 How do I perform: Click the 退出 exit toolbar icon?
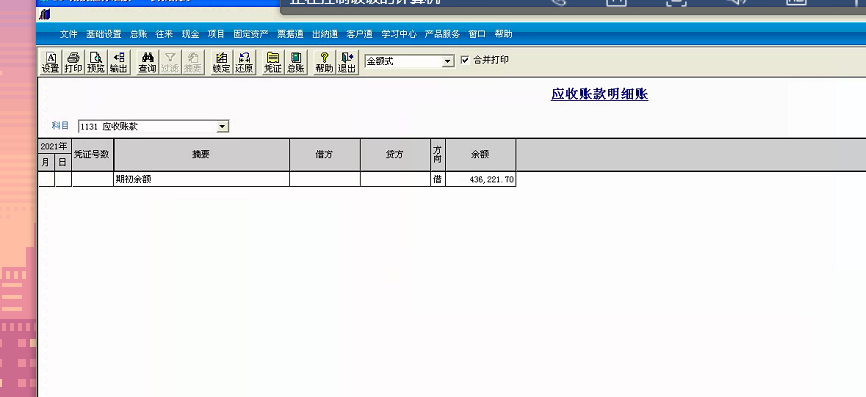point(347,62)
